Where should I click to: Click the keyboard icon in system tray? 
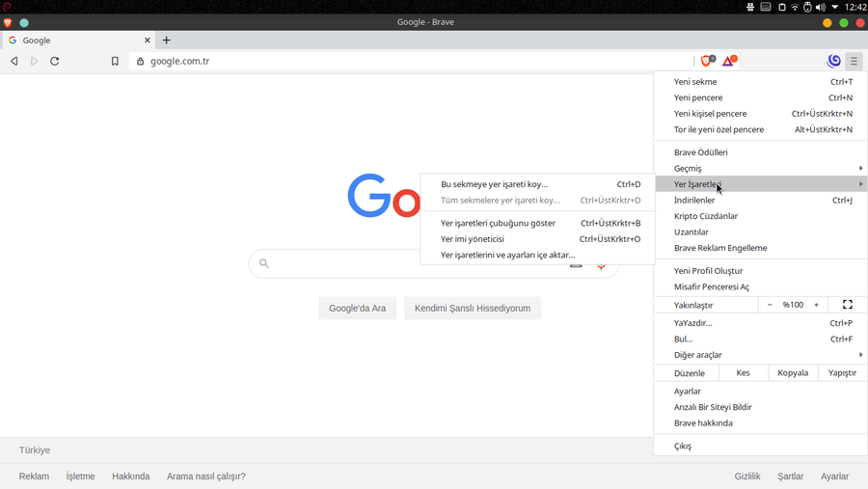point(766,7)
